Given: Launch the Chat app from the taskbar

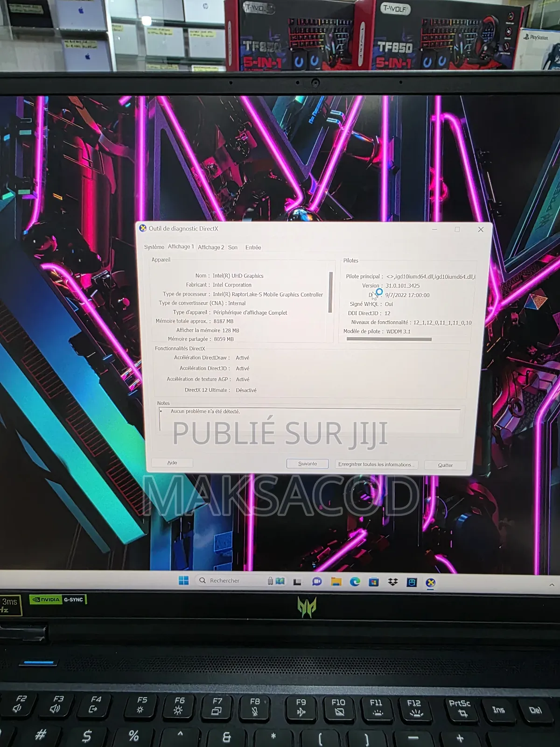Looking at the screenshot, I should [317, 581].
